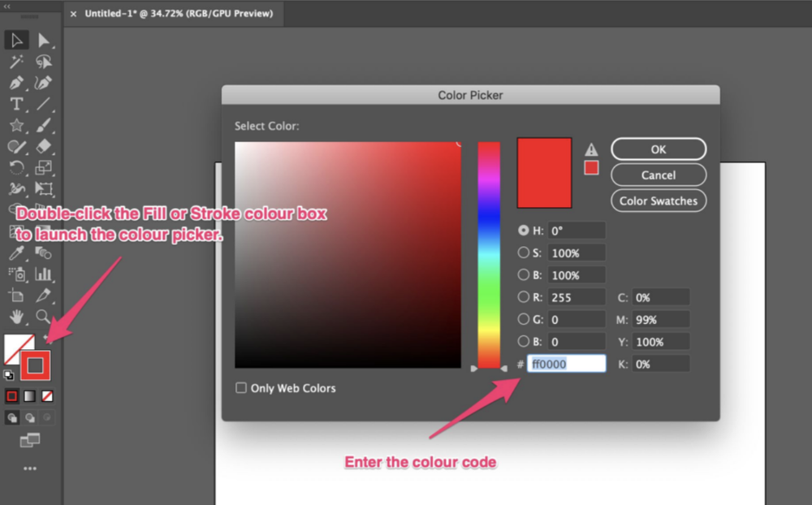Open Color Swatches from the dialog
The image size is (812, 505).
point(658,201)
